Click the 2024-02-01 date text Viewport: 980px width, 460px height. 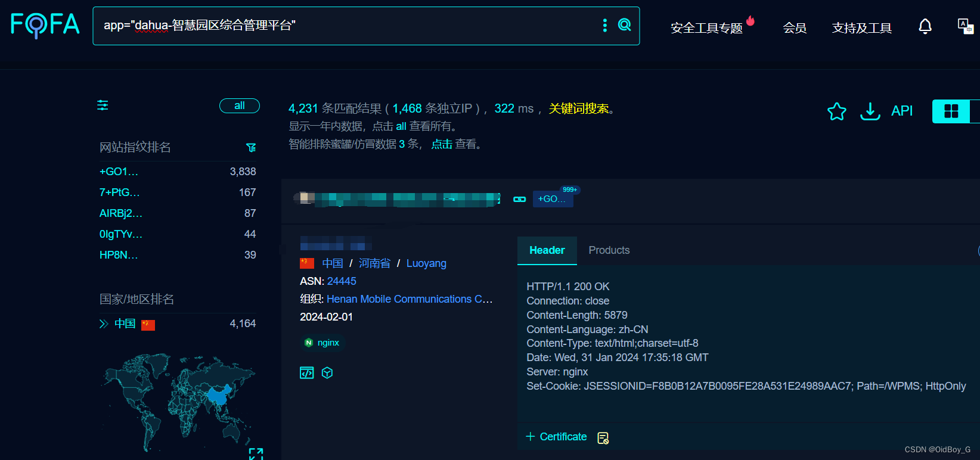click(327, 317)
